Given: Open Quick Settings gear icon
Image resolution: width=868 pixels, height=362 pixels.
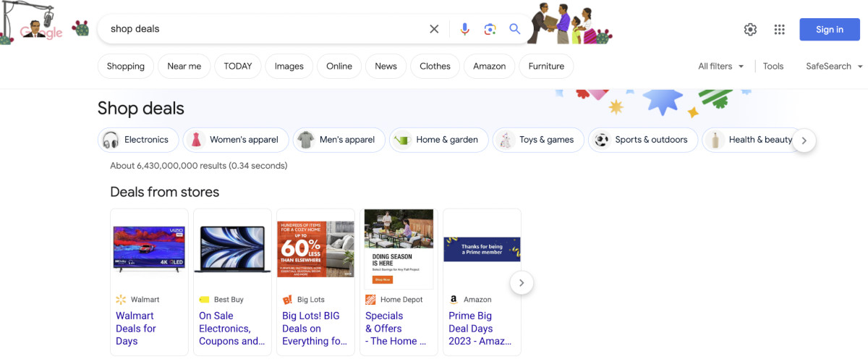Looking at the screenshot, I should click(x=750, y=29).
